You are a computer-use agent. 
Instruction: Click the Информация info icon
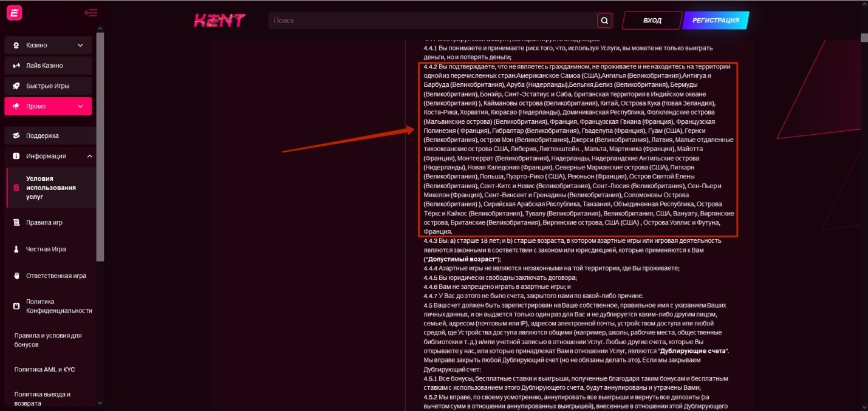pyautogui.click(x=16, y=156)
